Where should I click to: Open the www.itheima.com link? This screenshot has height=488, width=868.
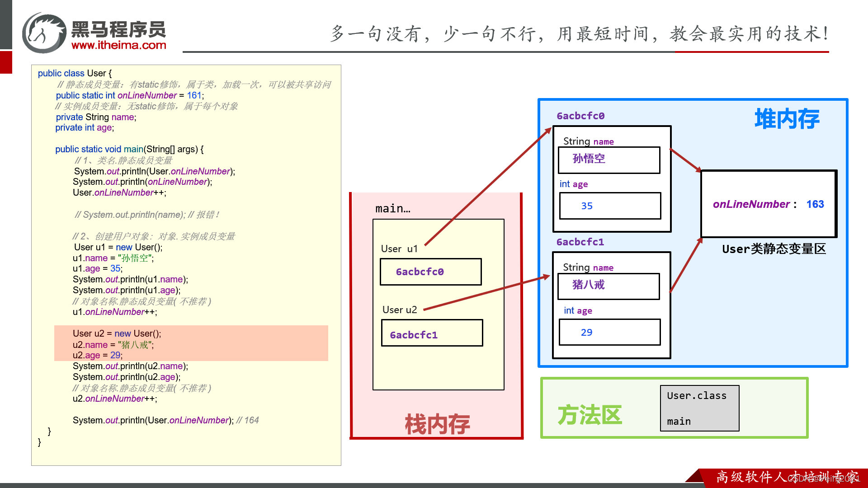pyautogui.click(x=119, y=45)
